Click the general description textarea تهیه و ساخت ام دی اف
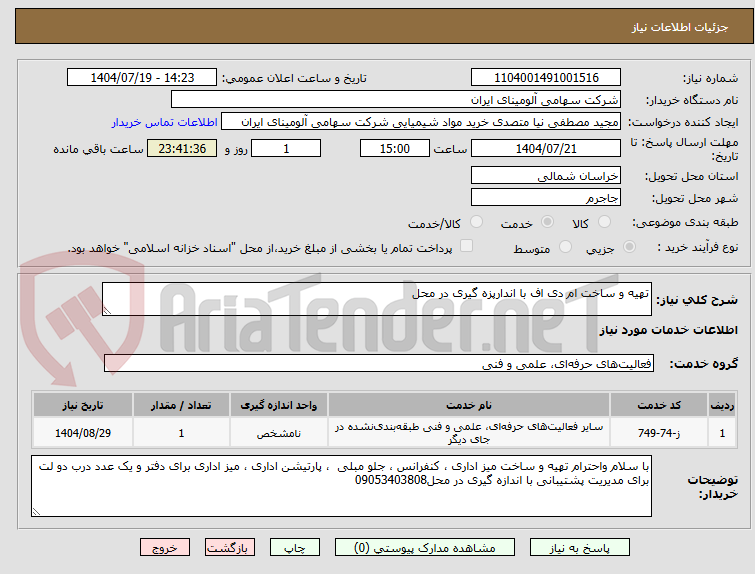The width and height of the screenshot is (755, 574). pos(377,299)
